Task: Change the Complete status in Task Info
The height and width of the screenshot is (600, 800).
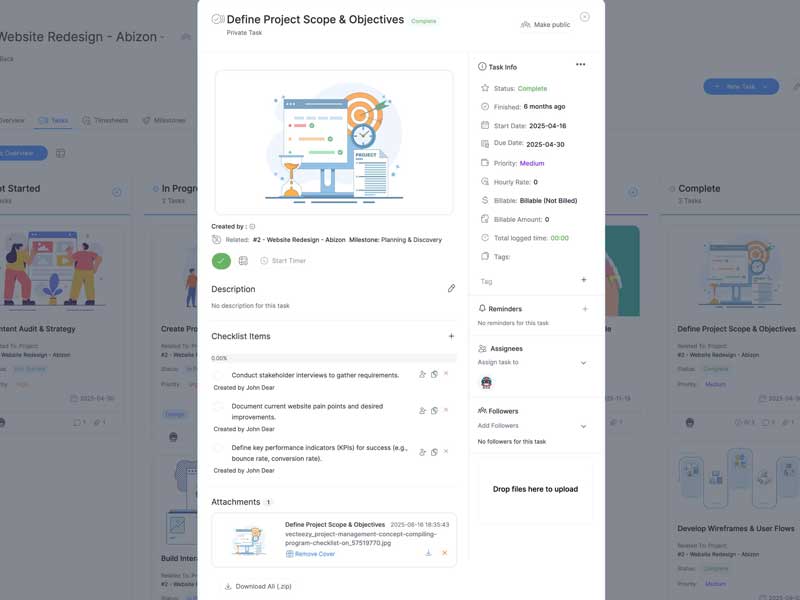Action: 532,89
